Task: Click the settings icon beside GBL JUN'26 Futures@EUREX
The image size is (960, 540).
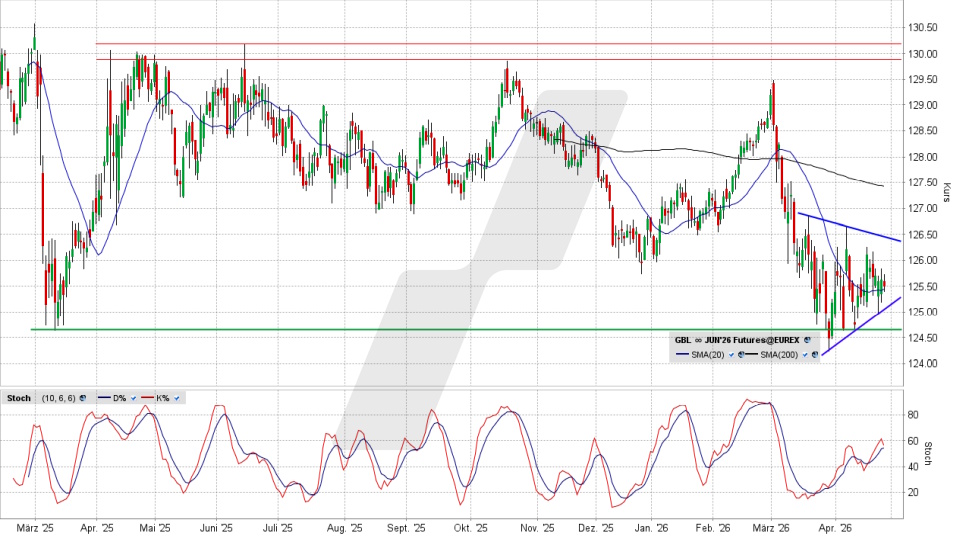Action: [x=807, y=340]
